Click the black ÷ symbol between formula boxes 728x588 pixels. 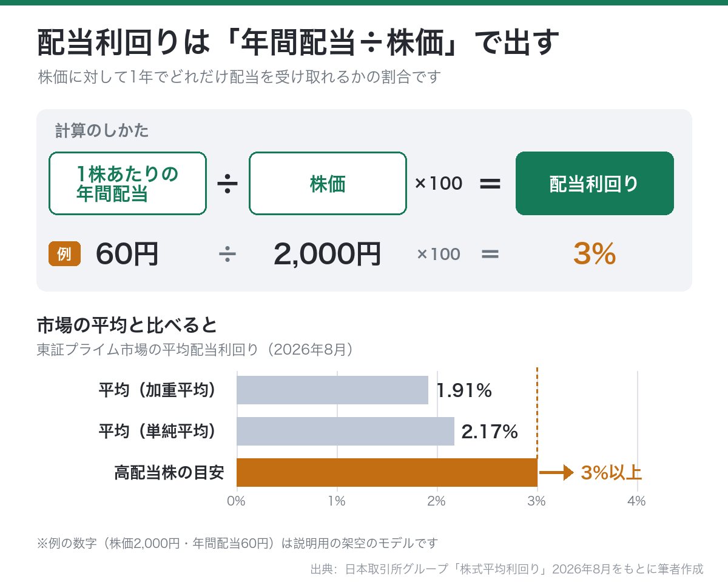227,183
